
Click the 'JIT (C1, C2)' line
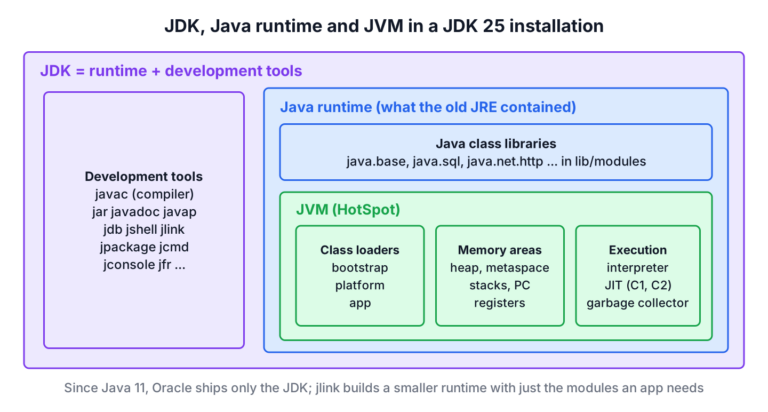(x=638, y=285)
